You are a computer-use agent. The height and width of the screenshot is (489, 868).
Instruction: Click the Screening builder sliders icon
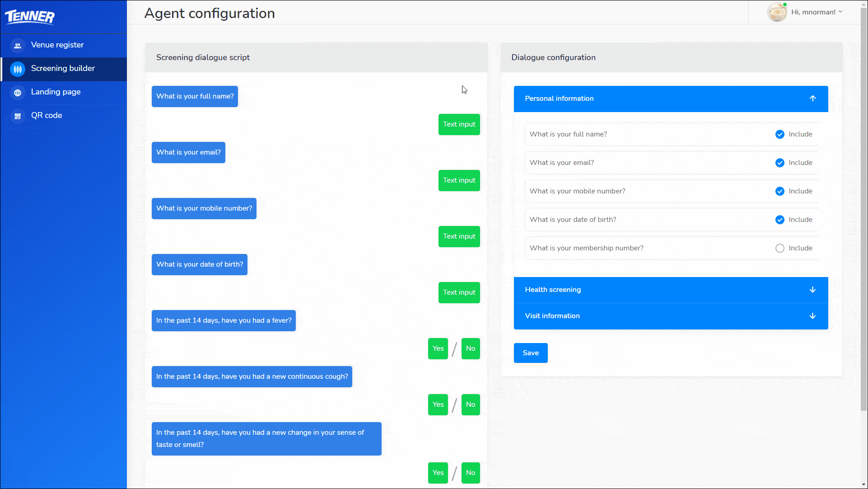[x=18, y=69]
